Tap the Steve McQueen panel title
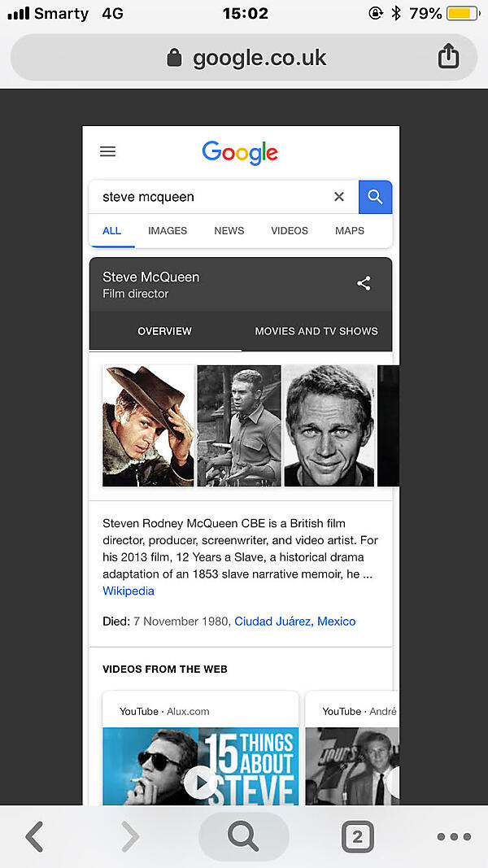Image resolution: width=488 pixels, height=868 pixels. [x=151, y=277]
